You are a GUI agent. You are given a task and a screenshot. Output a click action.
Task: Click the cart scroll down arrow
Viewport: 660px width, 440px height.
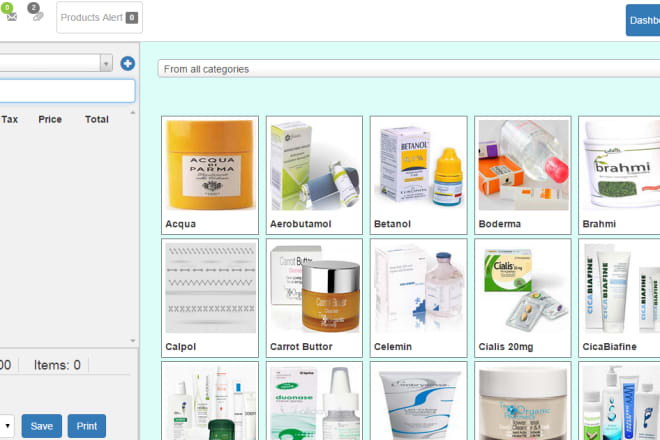pyautogui.click(x=133, y=340)
